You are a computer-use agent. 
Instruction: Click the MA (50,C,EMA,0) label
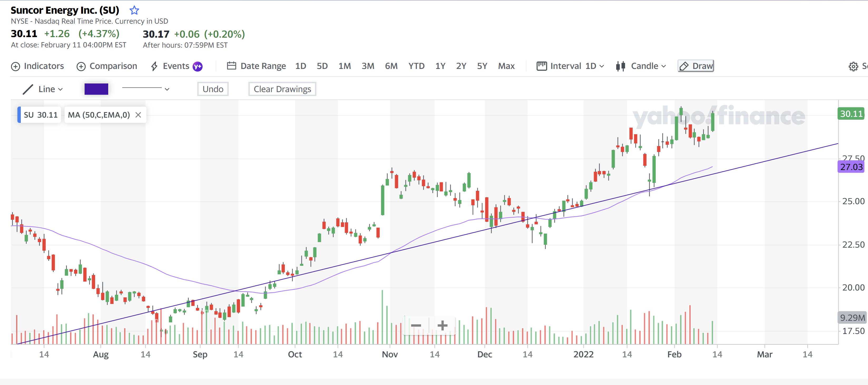click(99, 115)
